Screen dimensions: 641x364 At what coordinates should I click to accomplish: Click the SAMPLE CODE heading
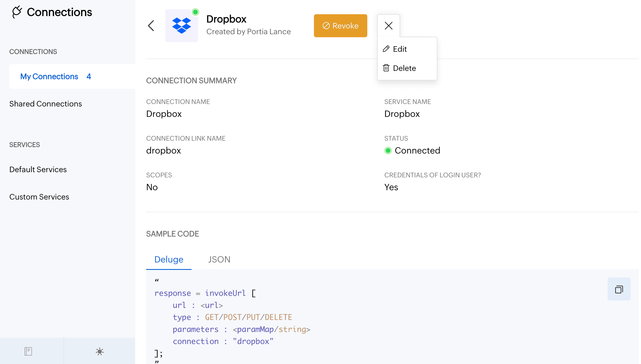[172, 234]
